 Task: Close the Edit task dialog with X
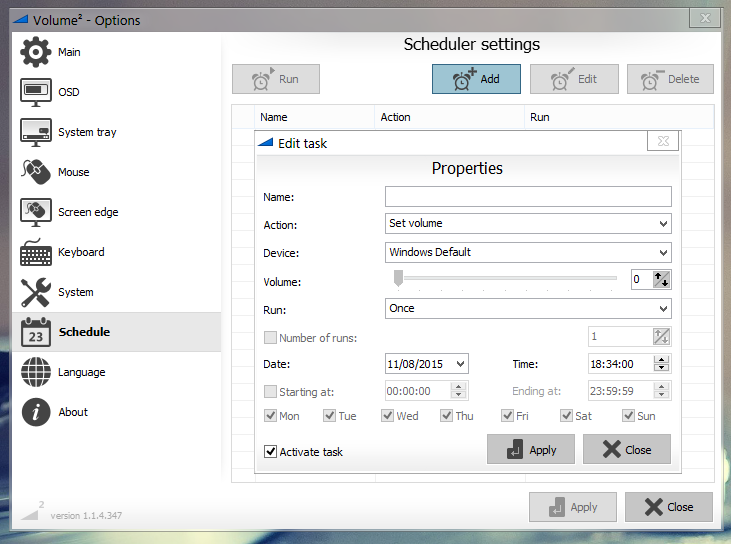(663, 141)
